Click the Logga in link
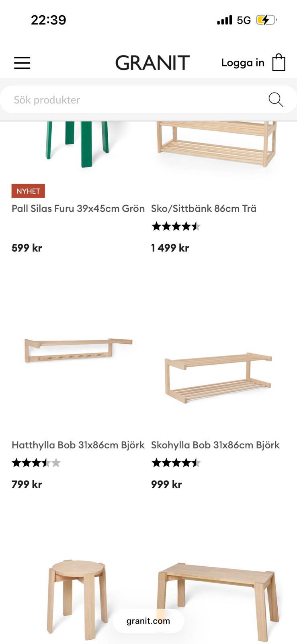This screenshot has height=644, width=297. tap(242, 63)
